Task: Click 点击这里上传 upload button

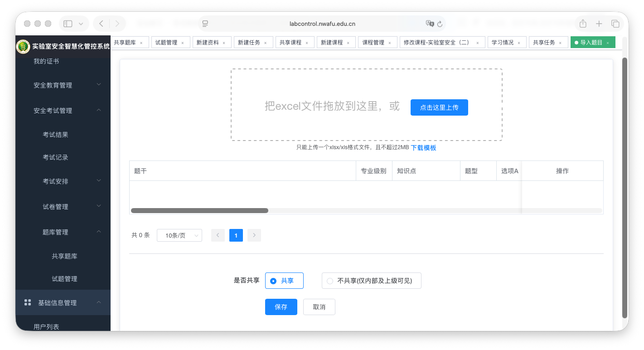Action: [x=439, y=107]
